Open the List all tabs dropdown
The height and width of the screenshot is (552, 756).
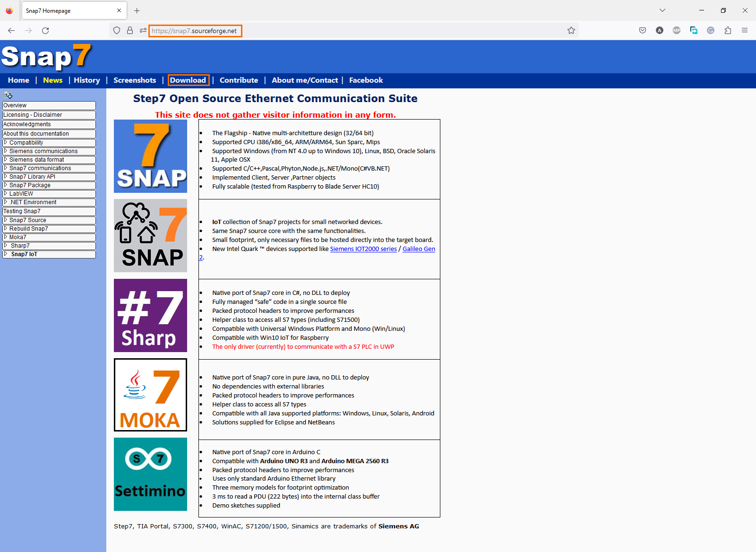662,10
